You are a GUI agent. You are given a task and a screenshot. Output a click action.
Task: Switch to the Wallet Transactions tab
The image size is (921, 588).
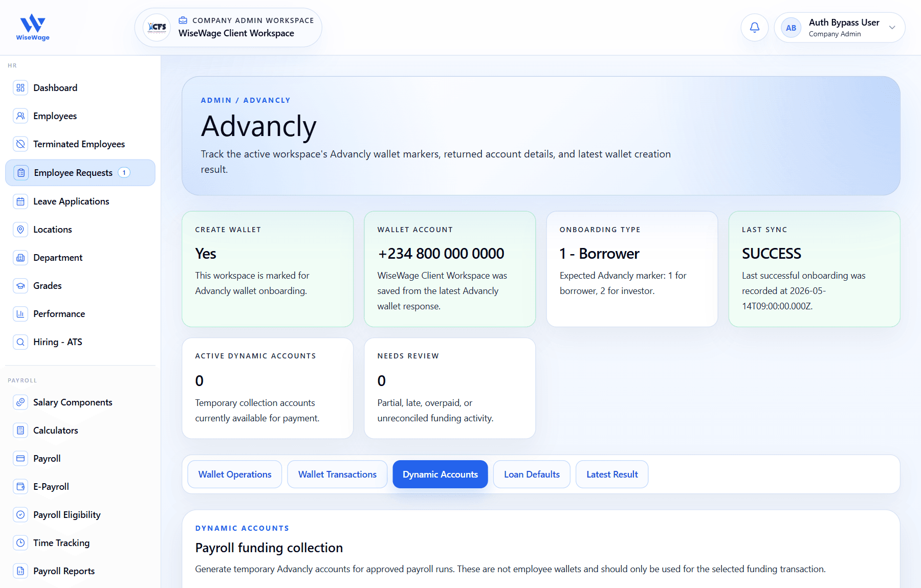337,474
